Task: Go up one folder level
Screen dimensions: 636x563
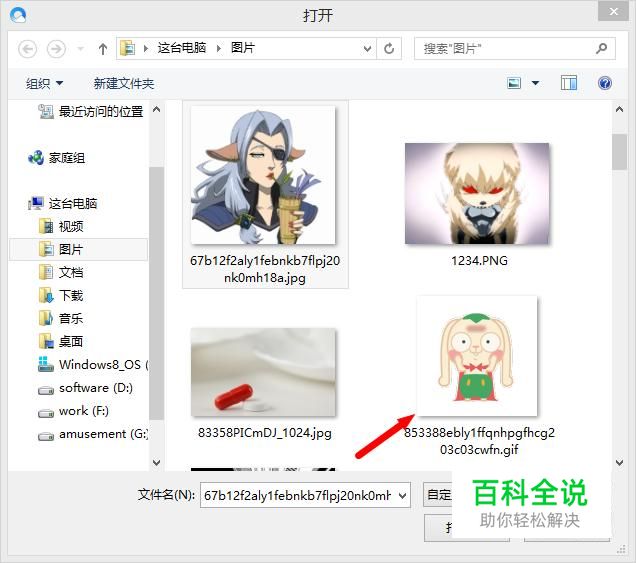Action: tap(103, 49)
